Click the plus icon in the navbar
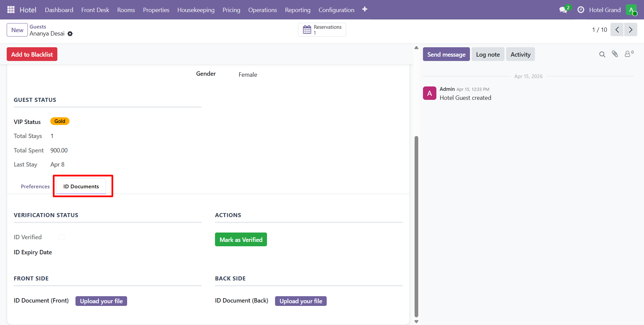This screenshot has height=325, width=644. 365,9
